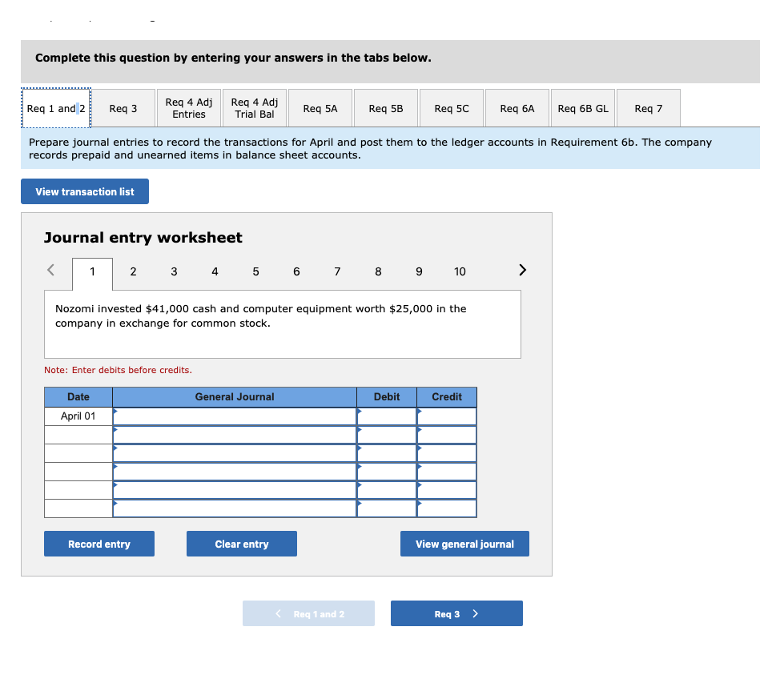Click the Credit field in April 01 row
Image resolution: width=784 pixels, height=675 pixels.
[447, 416]
